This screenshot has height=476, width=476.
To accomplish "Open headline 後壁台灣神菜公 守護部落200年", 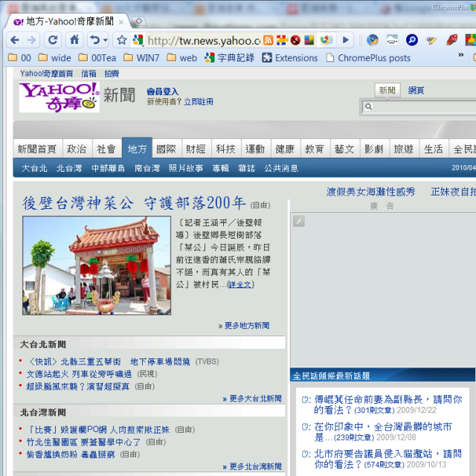I will 134,203.
